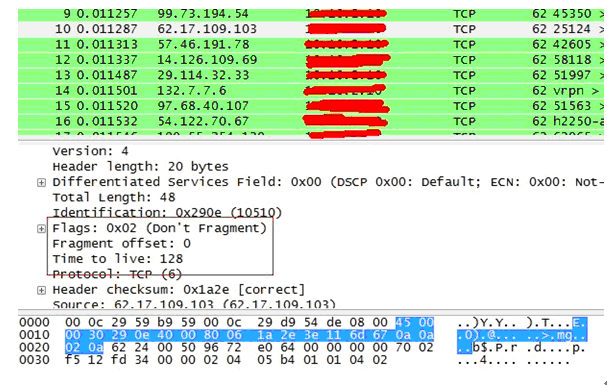This screenshot has height=385, width=607.
Task: Click the highlighted hex bytes on row 0010
Action: 249,335
